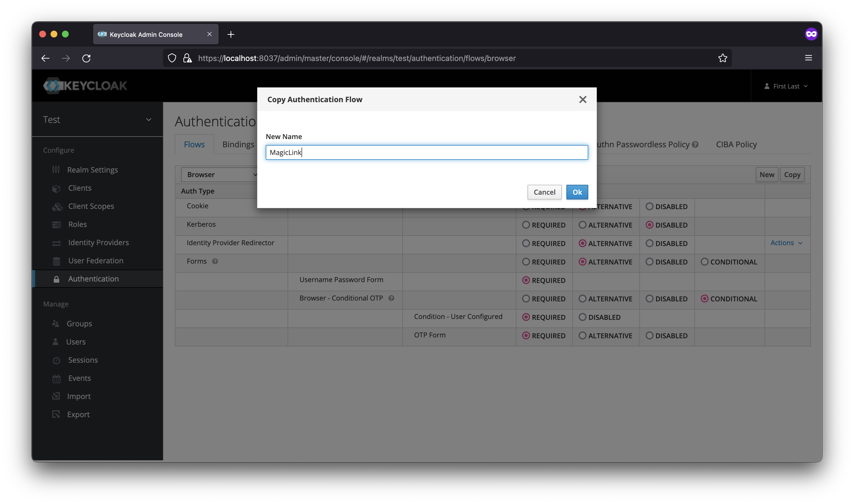Select CONDITIONAL for the Forms row
Viewport: 854px width, 504px height.
705,262
